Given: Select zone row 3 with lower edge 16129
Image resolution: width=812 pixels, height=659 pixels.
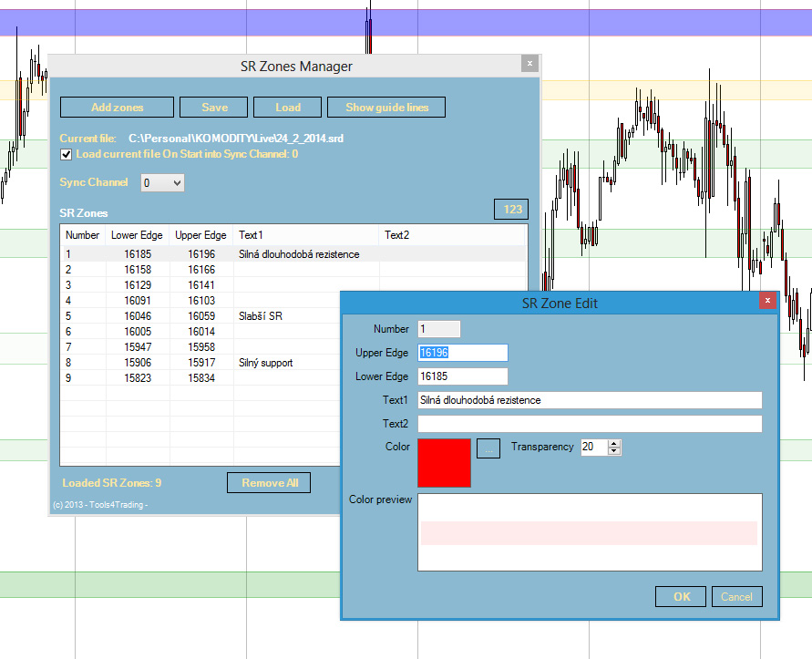Looking at the screenshot, I should pos(293,285).
